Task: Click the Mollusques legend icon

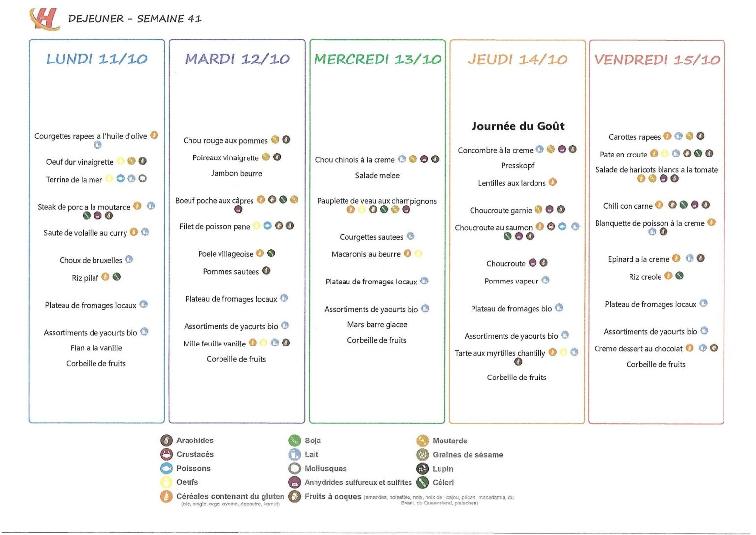Action: click(x=294, y=469)
